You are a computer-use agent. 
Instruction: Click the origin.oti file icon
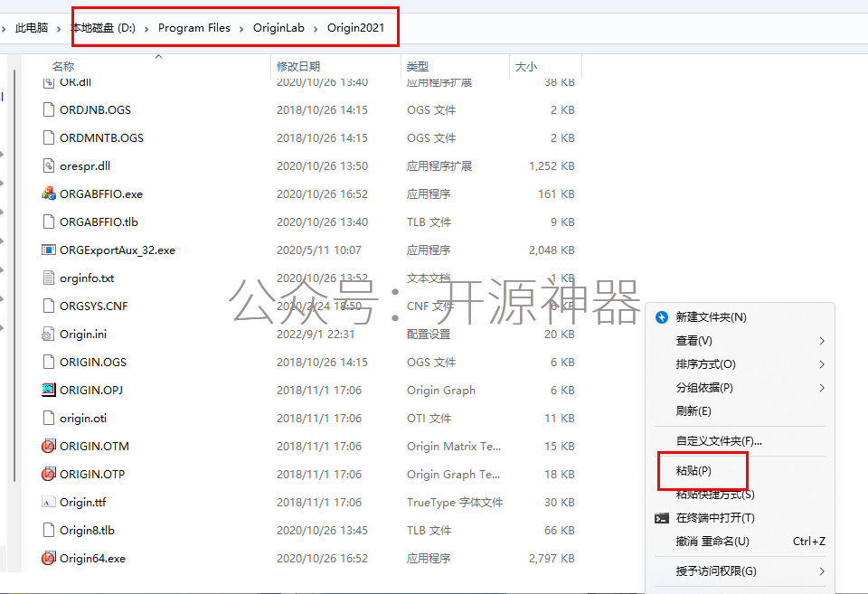click(49, 418)
